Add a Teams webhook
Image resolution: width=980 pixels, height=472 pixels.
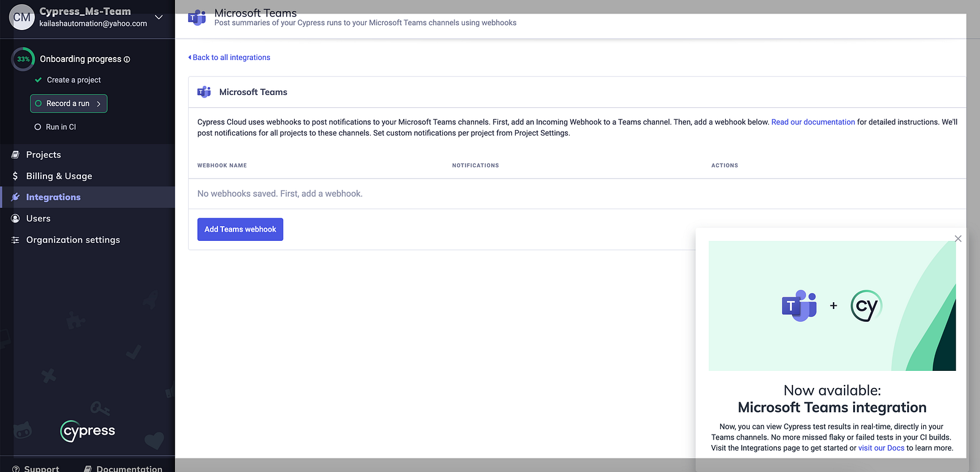tap(240, 229)
